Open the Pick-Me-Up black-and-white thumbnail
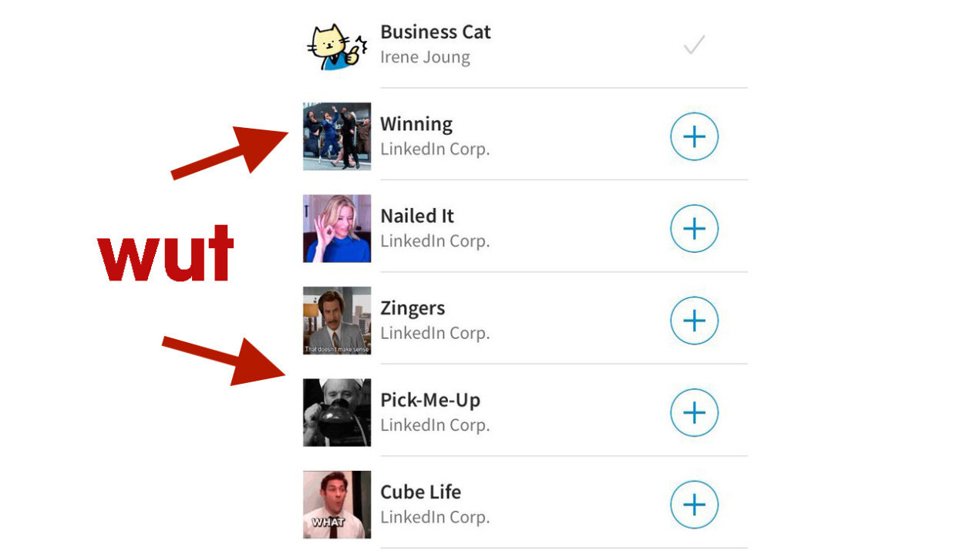Image resolution: width=980 pixels, height=551 pixels. click(x=337, y=412)
